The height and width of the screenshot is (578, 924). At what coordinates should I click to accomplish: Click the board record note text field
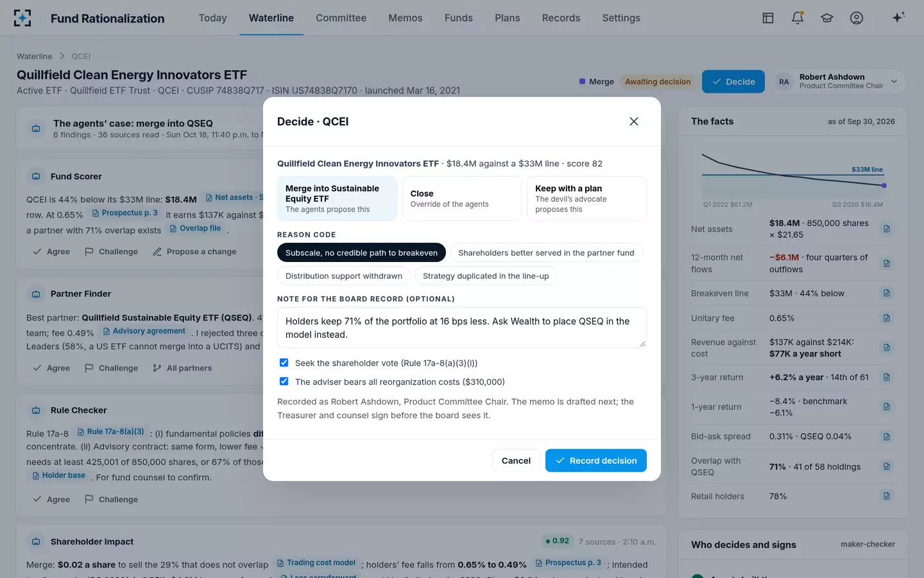[x=462, y=328]
